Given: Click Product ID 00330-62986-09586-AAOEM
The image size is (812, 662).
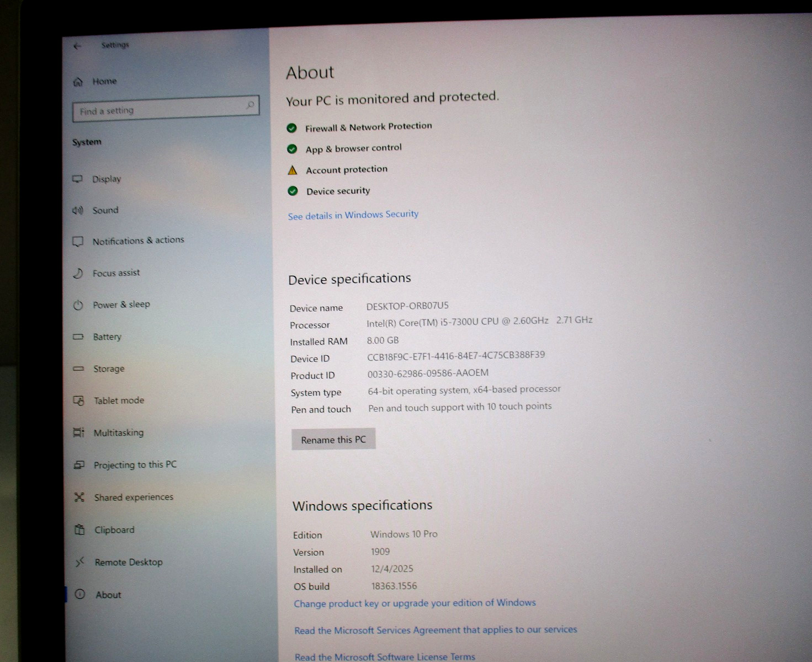Looking at the screenshot, I should point(428,373).
